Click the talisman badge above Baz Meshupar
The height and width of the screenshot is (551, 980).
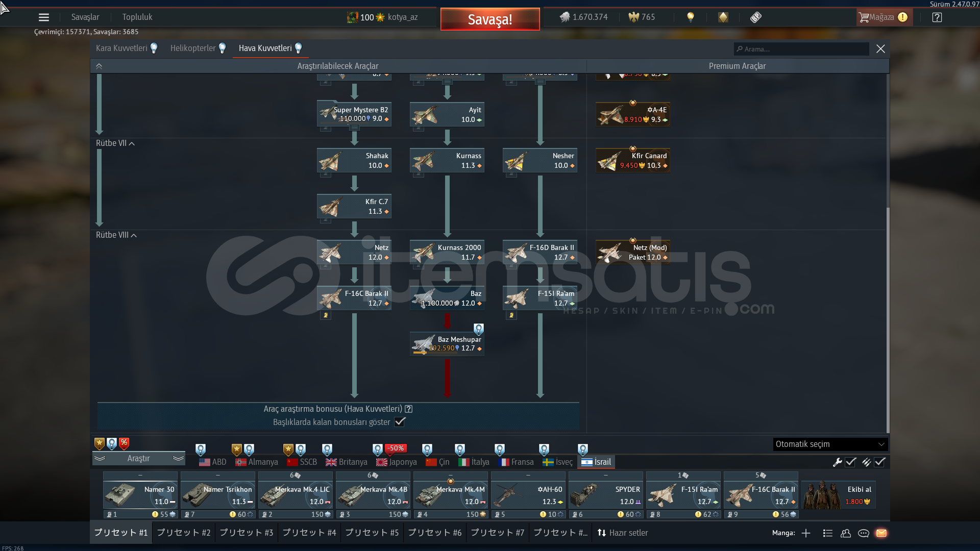coord(479,329)
